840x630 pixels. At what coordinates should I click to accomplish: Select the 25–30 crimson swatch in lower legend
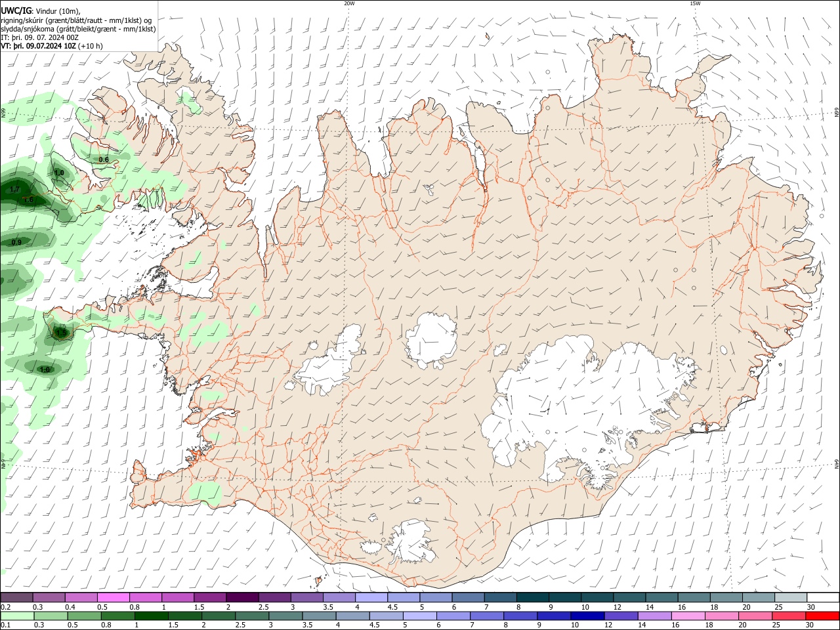point(787,616)
